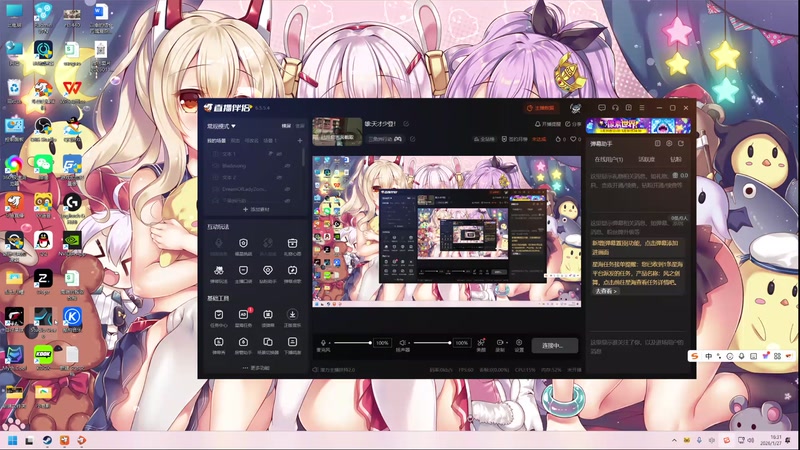Open 星海任务 with the red badge
800x450 pixels.
243,317
